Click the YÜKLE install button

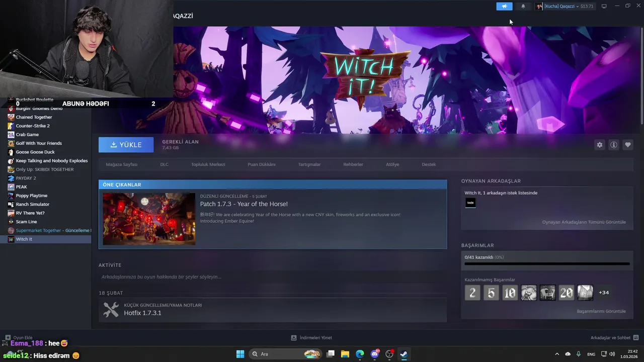coord(126,145)
